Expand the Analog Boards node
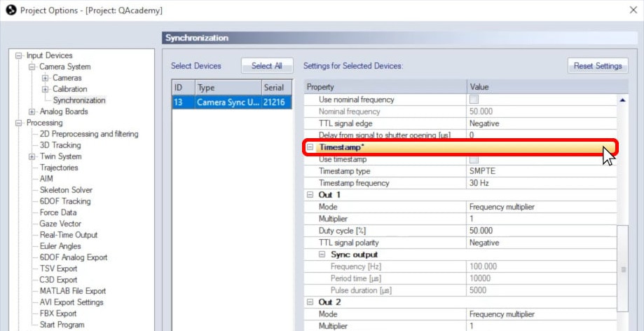644x331 pixels. pos(32,112)
